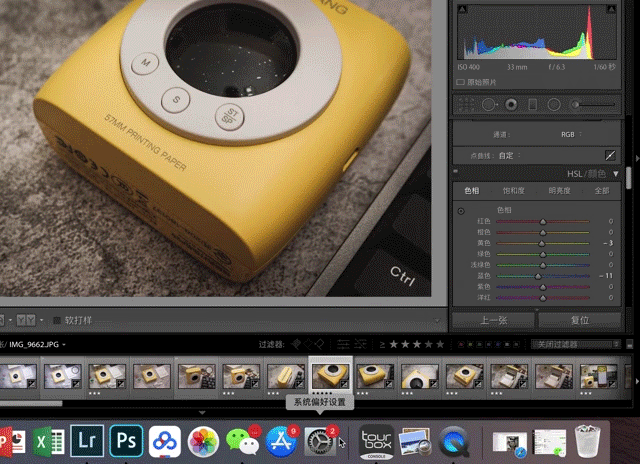Adjust the 红色 hue slider
Viewport: 640px width, 464px height.
[x=543, y=222]
